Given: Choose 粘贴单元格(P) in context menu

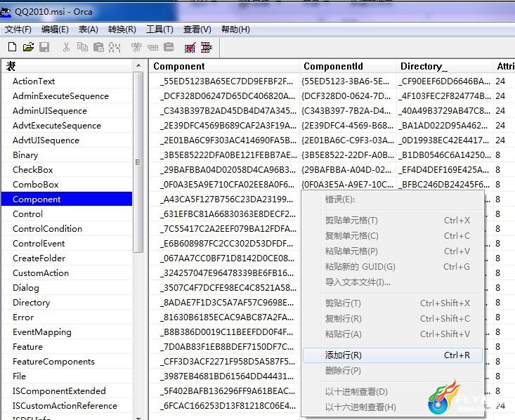Looking at the screenshot, I should [393, 251].
